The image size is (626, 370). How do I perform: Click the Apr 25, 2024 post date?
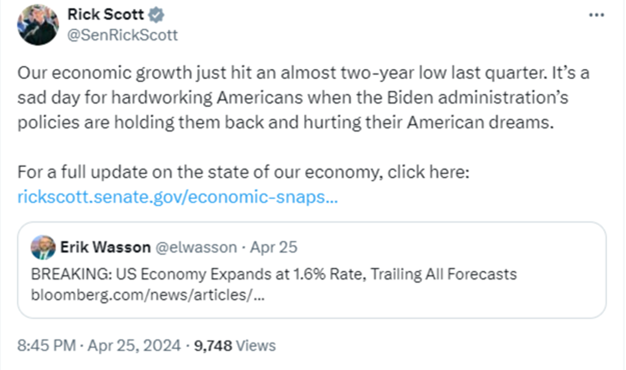tap(134, 345)
